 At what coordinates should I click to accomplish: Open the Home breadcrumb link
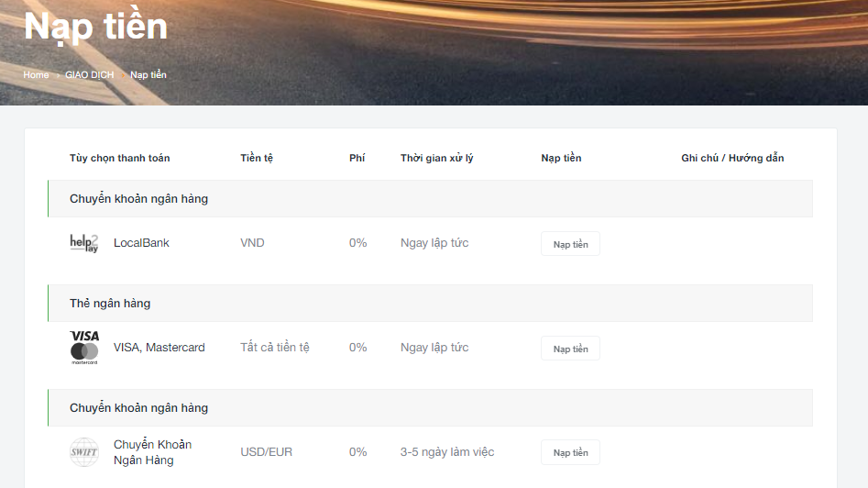[x=36, y=75]
